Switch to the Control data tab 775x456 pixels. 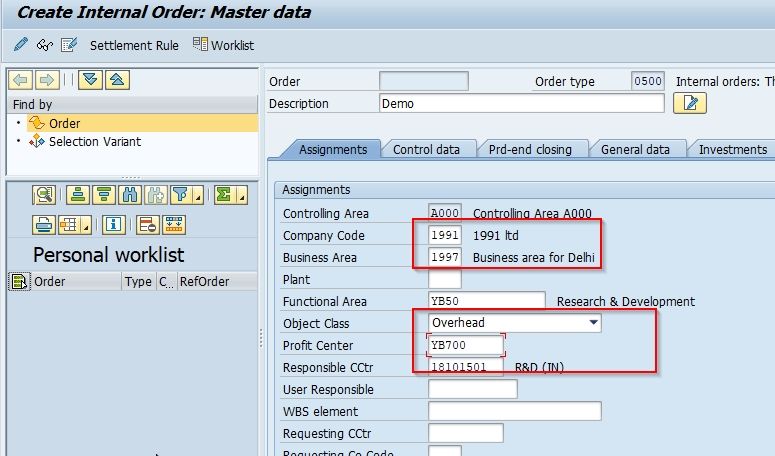(x=426, y=149)
